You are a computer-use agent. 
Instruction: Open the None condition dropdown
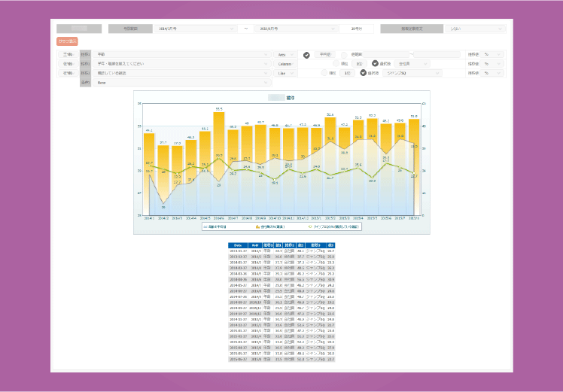(182, 83)
